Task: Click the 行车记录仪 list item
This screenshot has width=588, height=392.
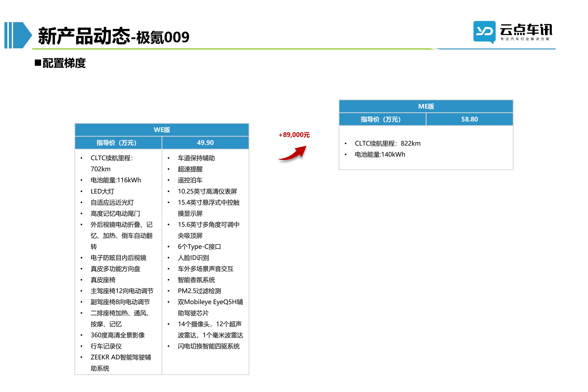Action: click(x=106, y=346)
